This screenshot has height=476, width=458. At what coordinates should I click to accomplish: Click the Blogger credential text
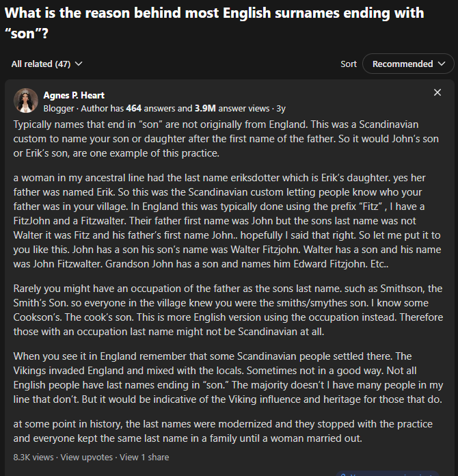[59, 109]
